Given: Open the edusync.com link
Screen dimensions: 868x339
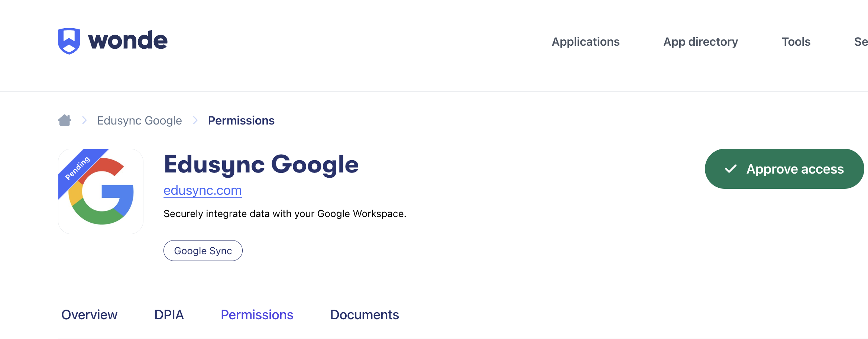Looking at the screenshot, I should click(x=203, y=190).
